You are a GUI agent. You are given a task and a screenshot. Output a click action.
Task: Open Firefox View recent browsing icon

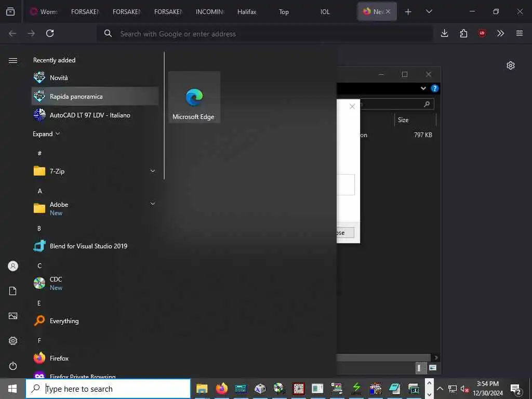point(10,11)
